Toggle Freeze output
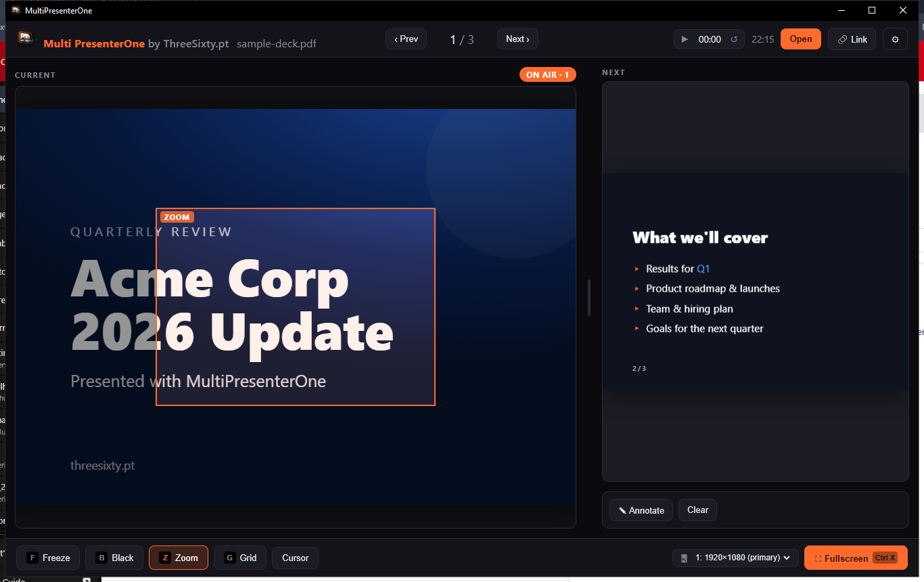Screen dimensions: 924x582 click(x=48, y=558)
